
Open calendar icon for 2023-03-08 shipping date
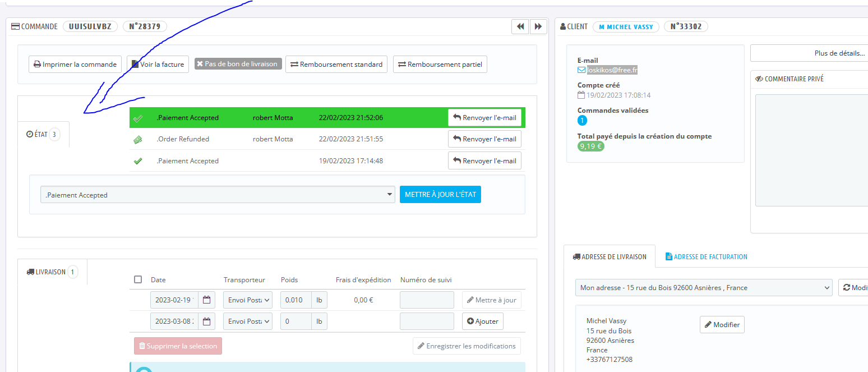207,322
